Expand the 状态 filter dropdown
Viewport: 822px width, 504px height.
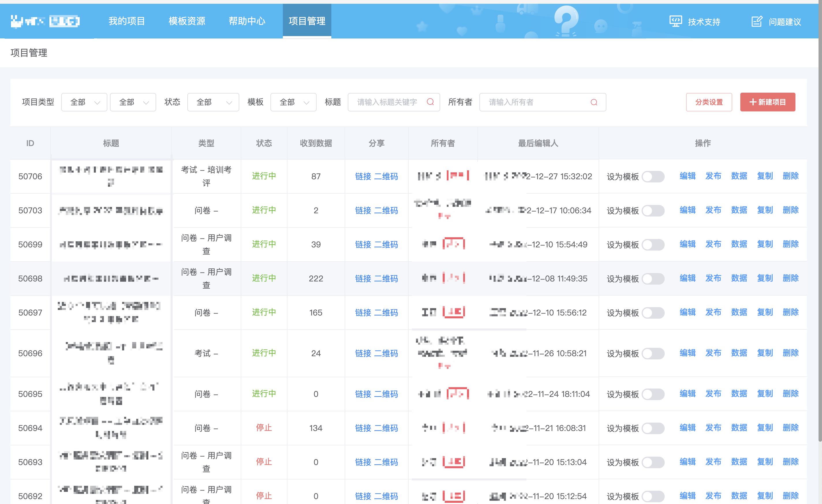tap(213, 102)
